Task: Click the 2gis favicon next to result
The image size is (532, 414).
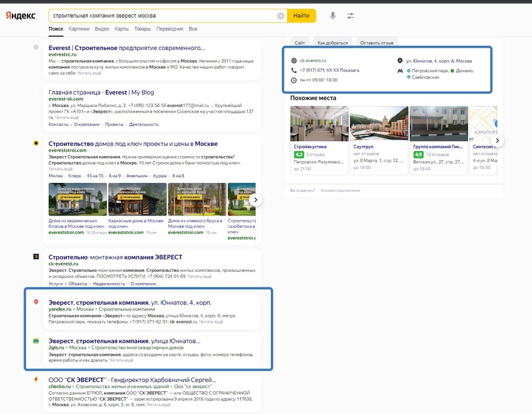Action: (36, 341)
